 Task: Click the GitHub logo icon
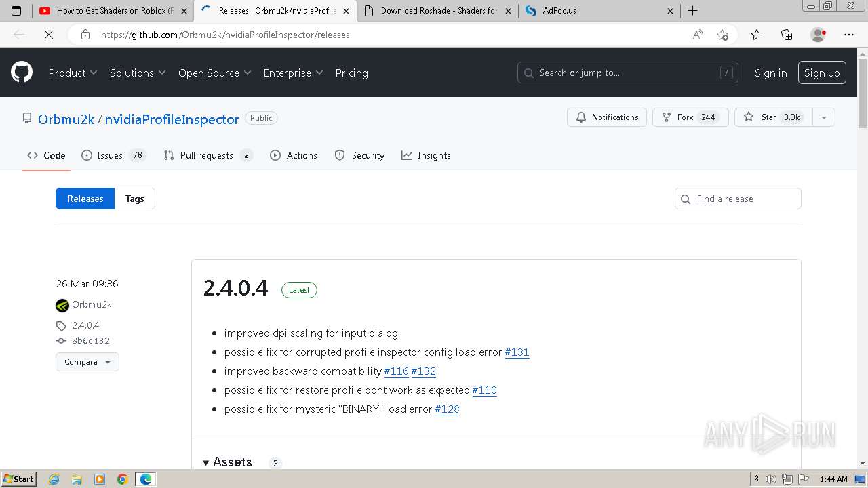pyautogui.click(x=22, y=73)
